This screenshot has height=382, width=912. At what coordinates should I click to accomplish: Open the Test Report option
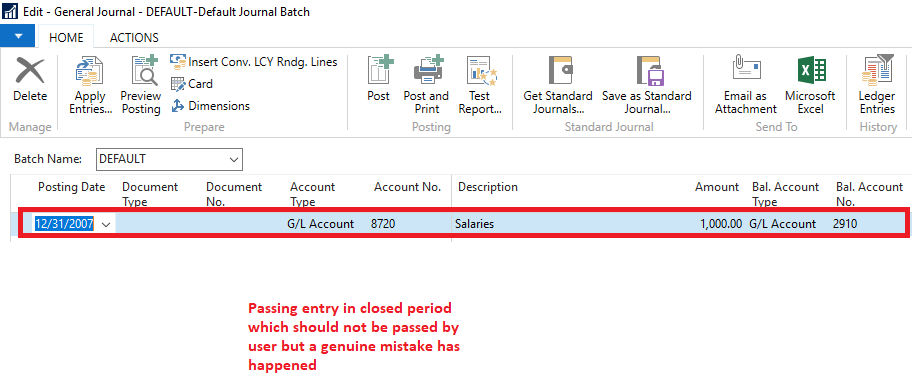pyautogui.click(x=480, y=72)
